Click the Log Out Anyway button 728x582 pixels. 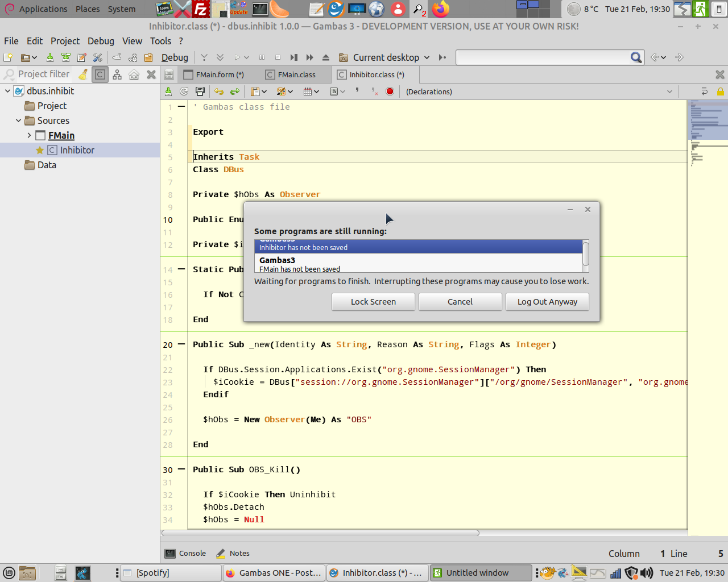tap(547, 302)
